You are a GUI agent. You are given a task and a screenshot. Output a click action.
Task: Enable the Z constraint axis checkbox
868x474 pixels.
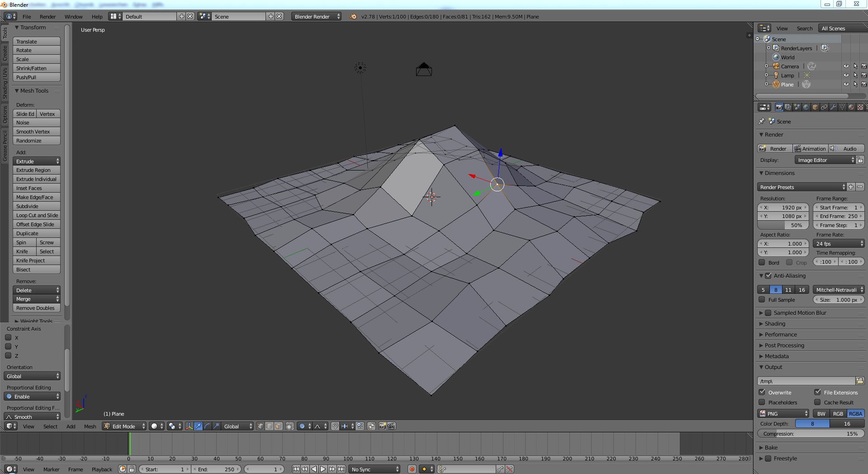click(x=8, y=355)
